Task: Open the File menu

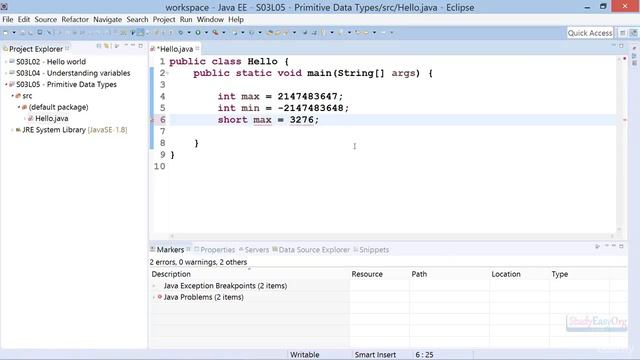Action: 7,20
